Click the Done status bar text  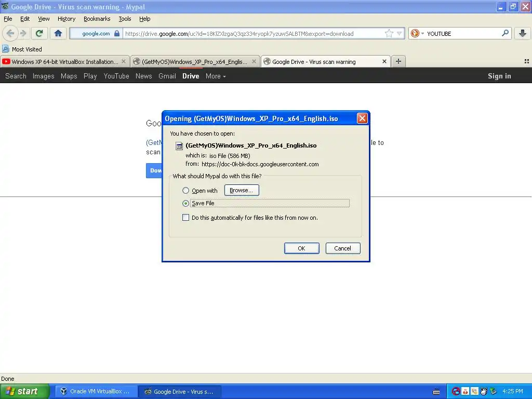[7, 379]
